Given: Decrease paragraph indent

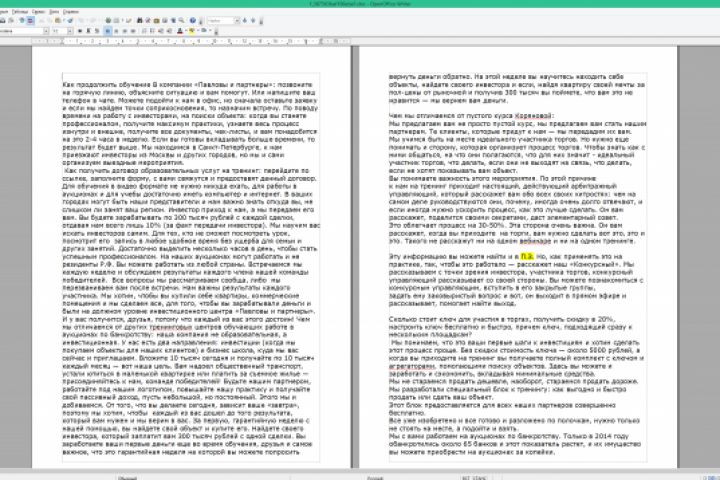Looking at the screenshot, I should coord(160,31).
